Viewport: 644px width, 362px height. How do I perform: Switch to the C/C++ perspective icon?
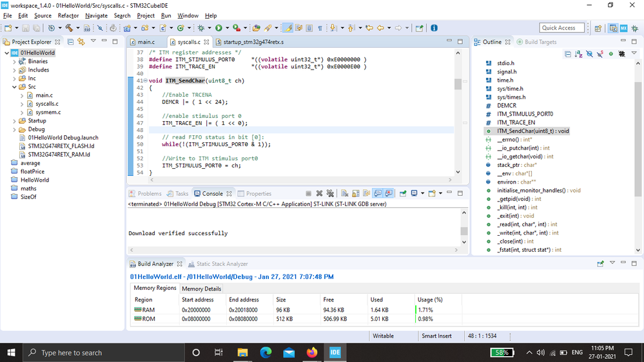[613, 28]
